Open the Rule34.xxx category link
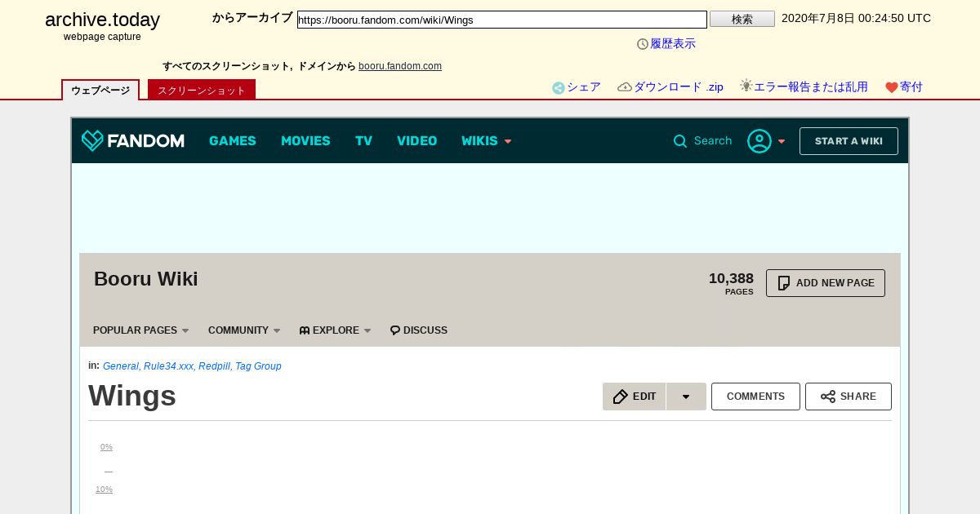Viewport: 980px width, 514px height. click(x=168, y=366)
